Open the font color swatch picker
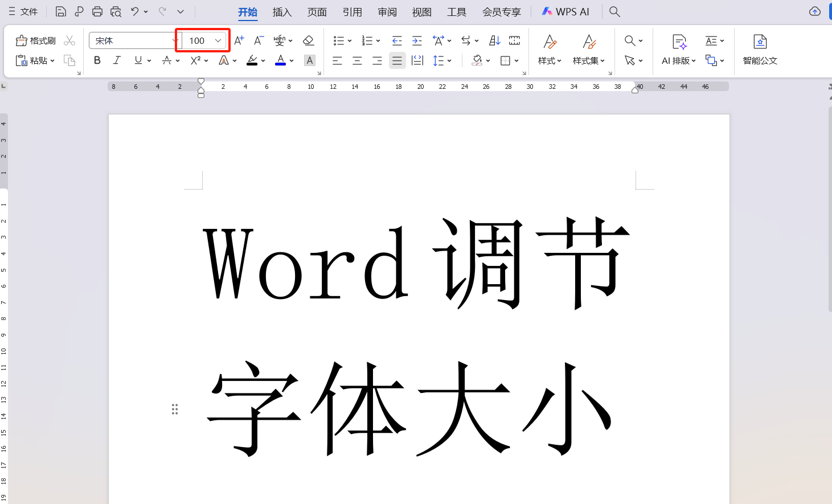832x504 pixels. point(291,60)
